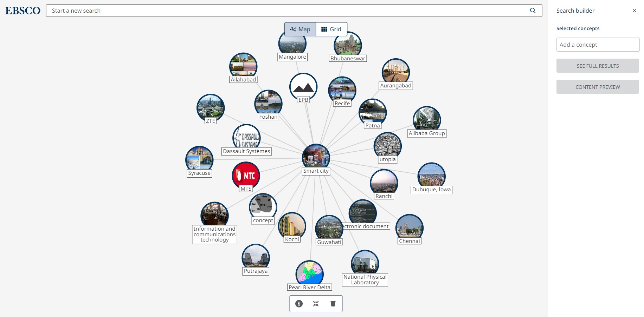The width and height of the screenshot is (644, 317).
Task: Select the Mangalore concept node
Action: pyautogui.click(x=292, y=44)
